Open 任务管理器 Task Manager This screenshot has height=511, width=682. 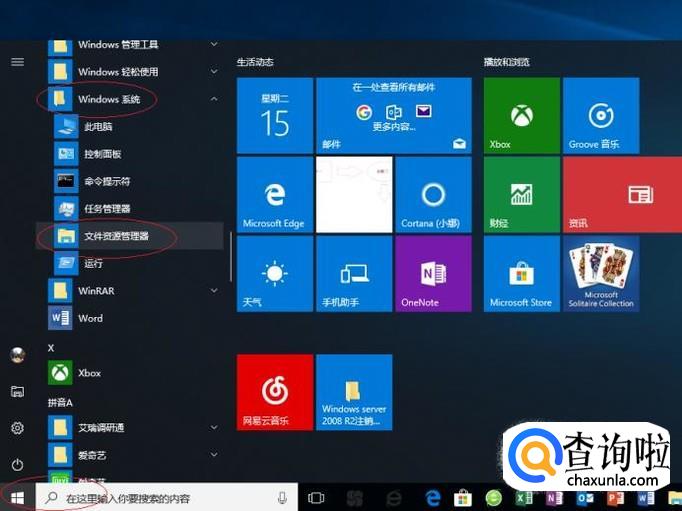coord(130,209)
